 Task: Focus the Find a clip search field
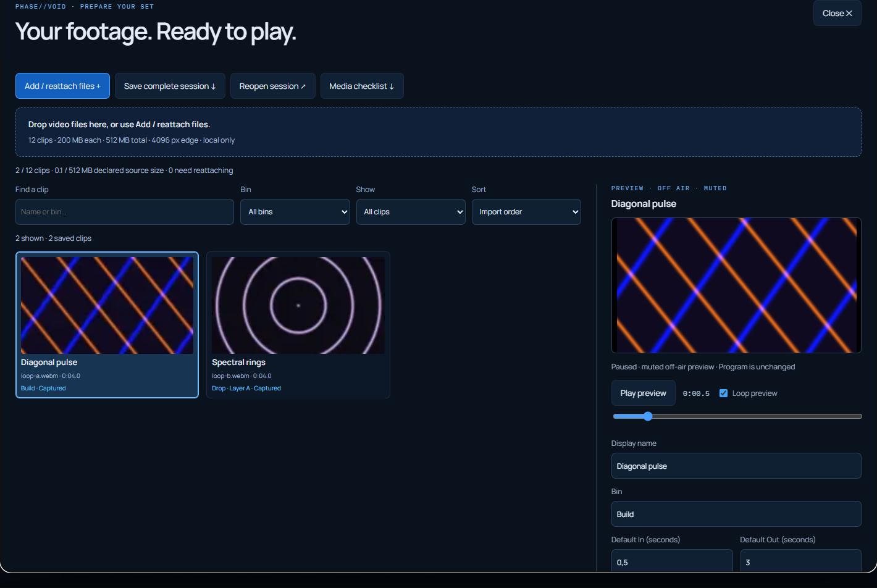(x=125, y=212)
